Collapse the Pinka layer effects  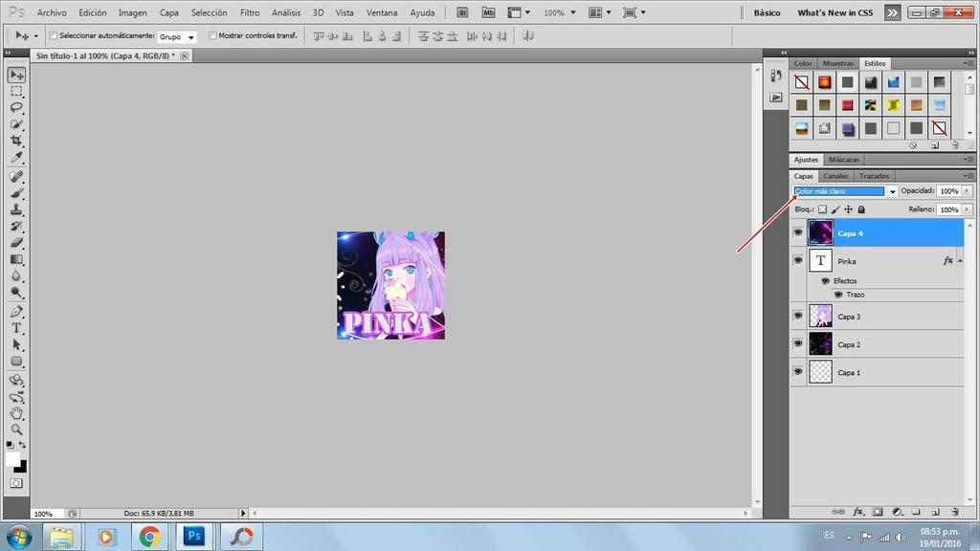960,260
